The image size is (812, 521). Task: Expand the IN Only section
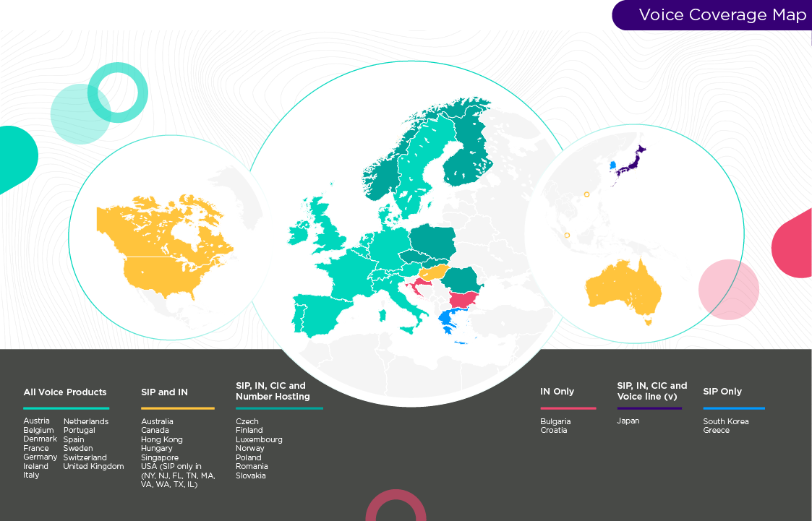tap(555, 391)
